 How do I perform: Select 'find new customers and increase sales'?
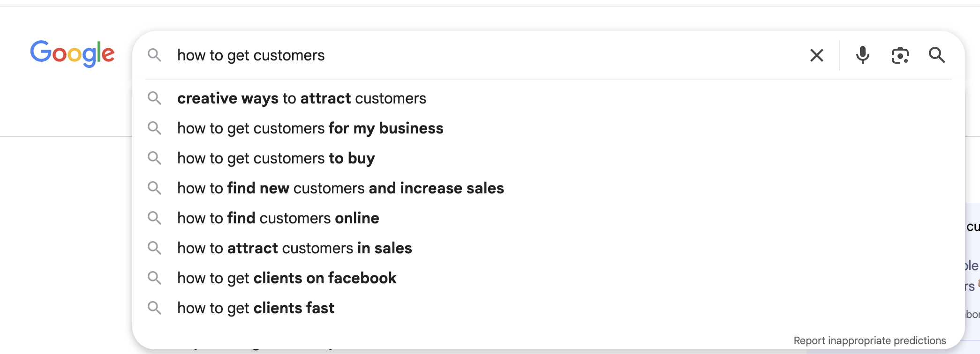tap(340, 188)
